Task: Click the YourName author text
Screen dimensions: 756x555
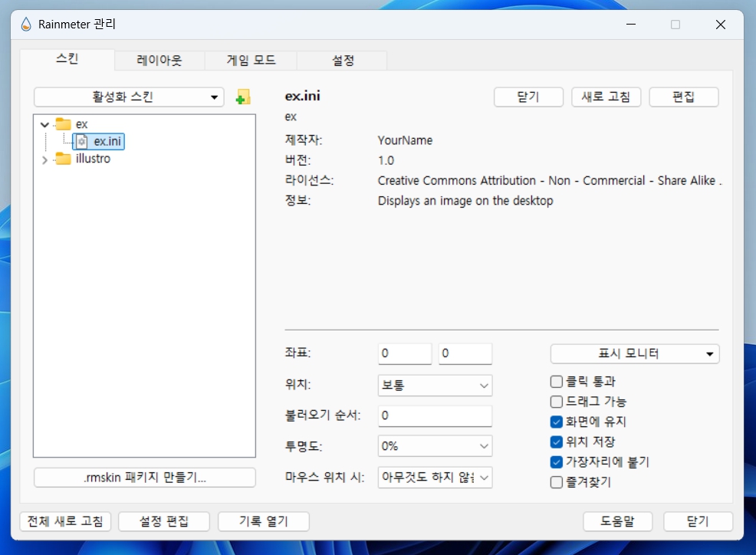Action: 405,140
